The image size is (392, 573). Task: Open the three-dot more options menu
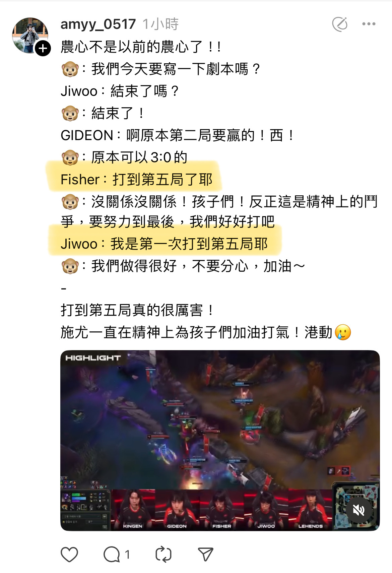pos(369,24)
